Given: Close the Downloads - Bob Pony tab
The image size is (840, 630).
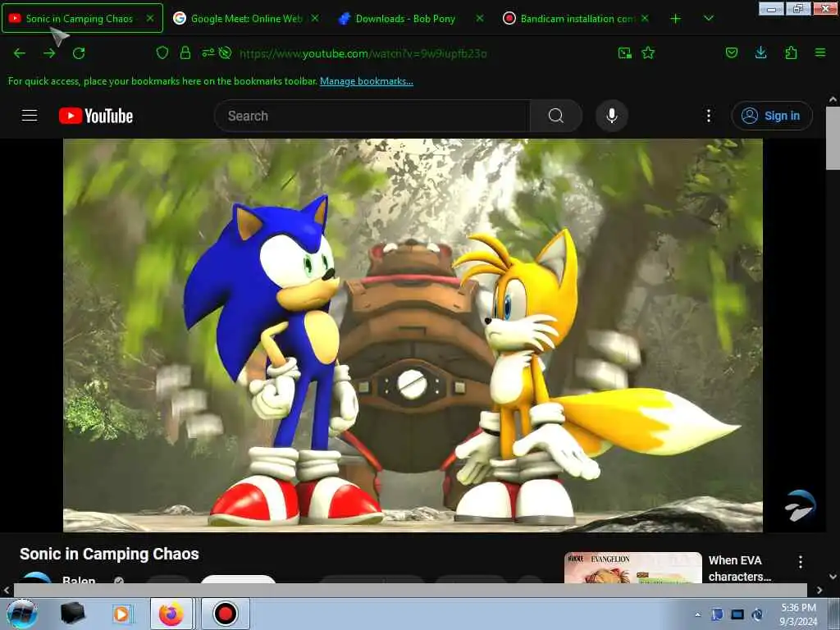Looking at the screenshot, I should (x=479, y=18).
